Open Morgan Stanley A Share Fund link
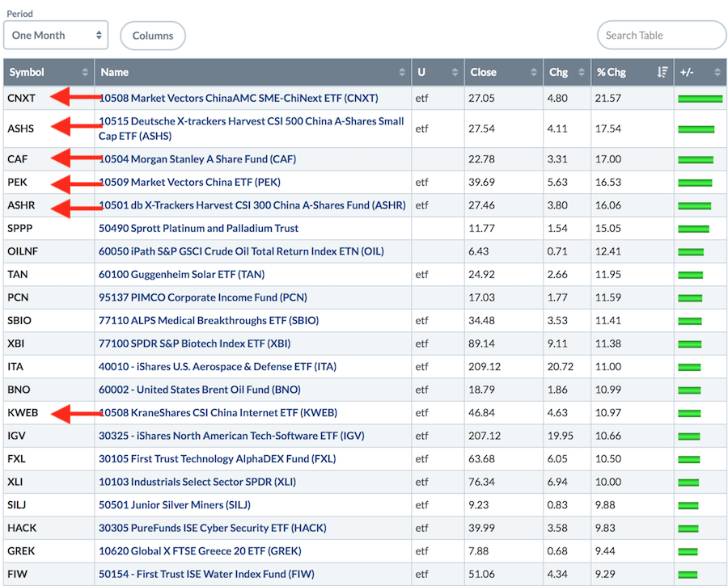Viewport: 728px width, 586px height. pos(197,159)
